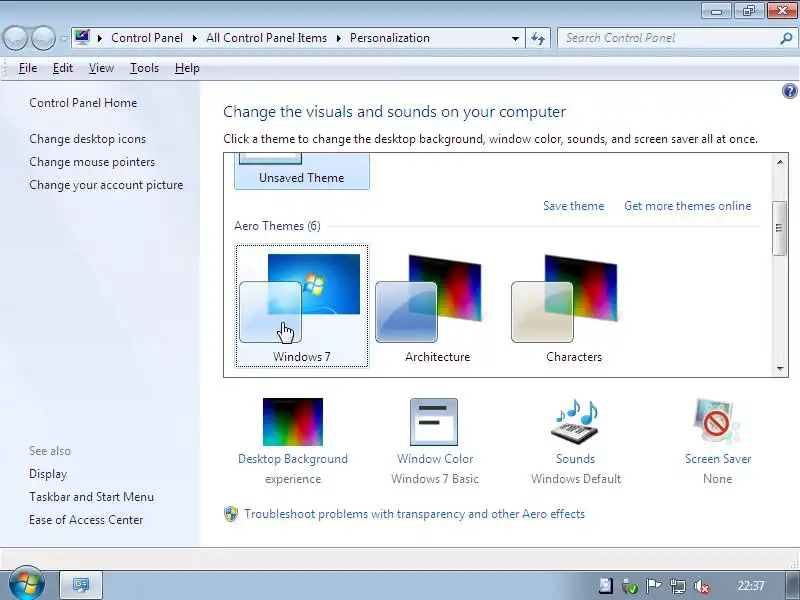
Task: Click the Show desktop button at taskbar end
Action: (x=790, y=585)
